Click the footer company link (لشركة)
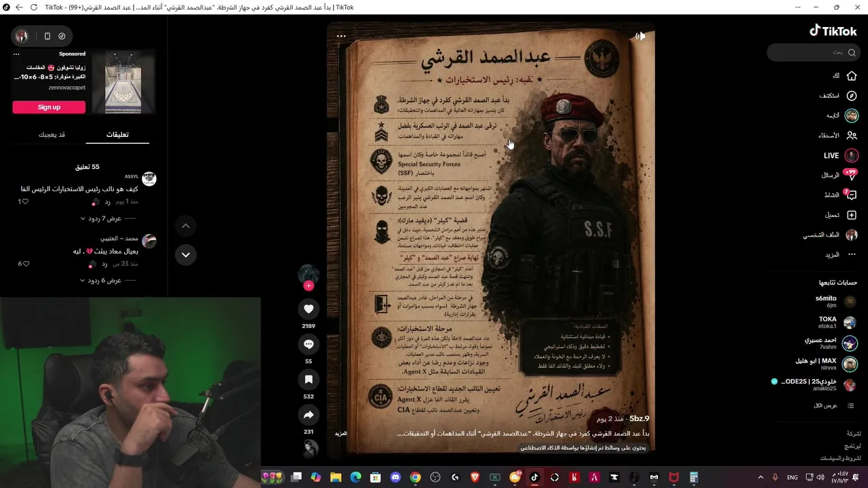The width and height of the screenshot is (868, 488). point(853,433)
